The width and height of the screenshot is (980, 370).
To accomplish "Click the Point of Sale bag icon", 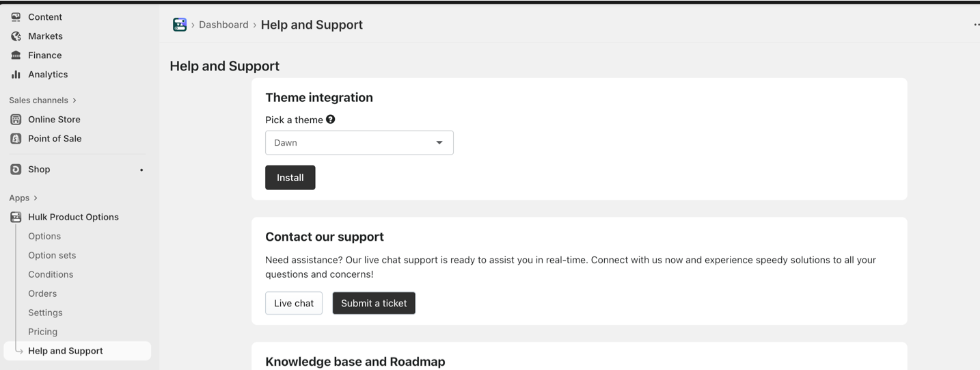I will point(16,139).
